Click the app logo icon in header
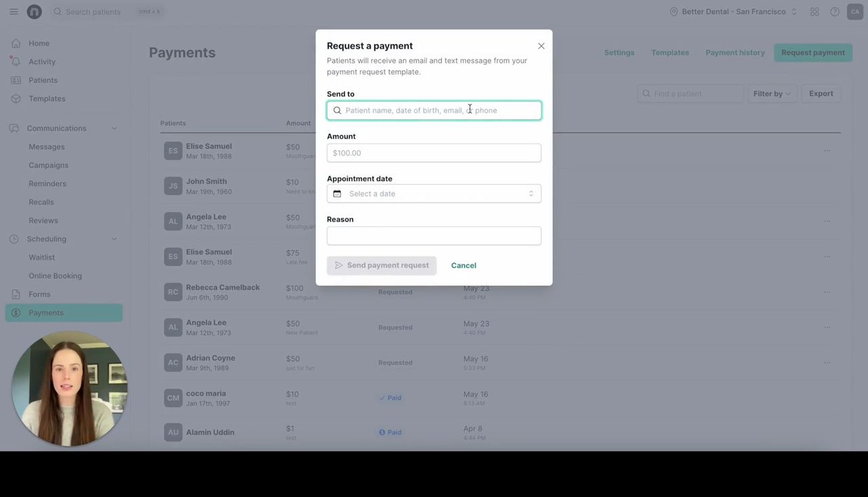This screenshot has height=497, width=868. coord(34,12)
